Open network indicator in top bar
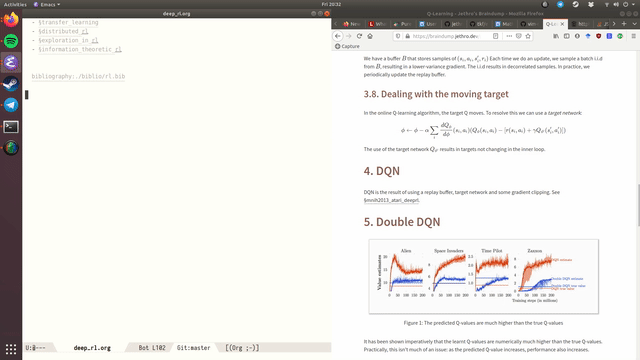Image resolution: width=640 pixels, height=360 pixels. click(607, 4)
